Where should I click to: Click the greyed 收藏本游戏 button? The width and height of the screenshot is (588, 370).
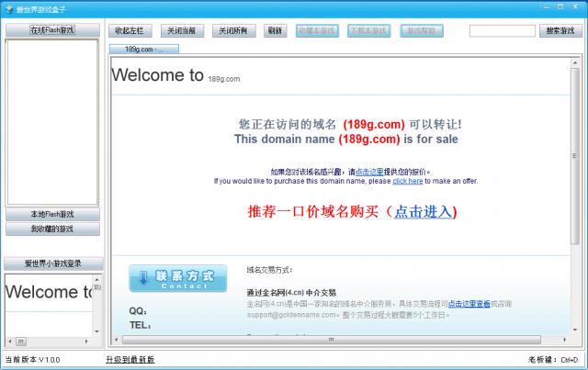click(x=317, y=30)
